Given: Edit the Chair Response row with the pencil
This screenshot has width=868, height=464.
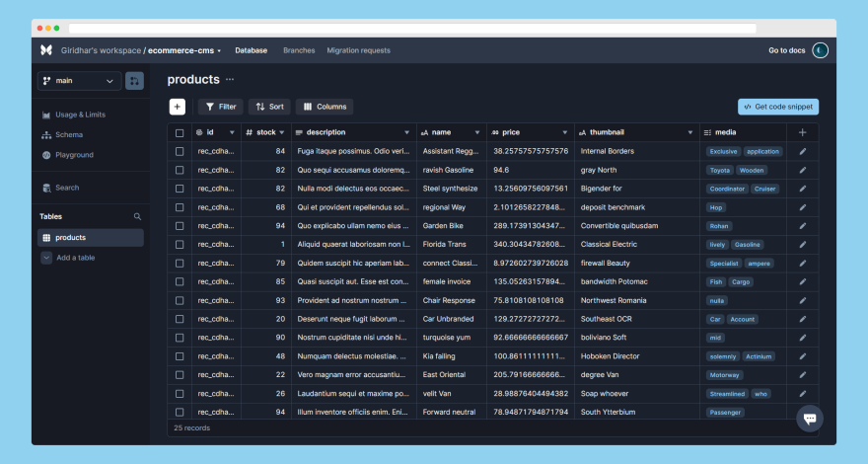Looking at the screenshot, I should 802,300.
